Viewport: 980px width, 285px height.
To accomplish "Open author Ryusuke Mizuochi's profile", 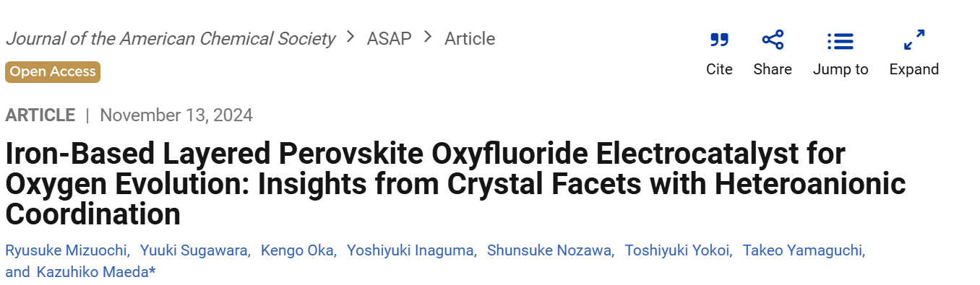I will pos(66,250).
